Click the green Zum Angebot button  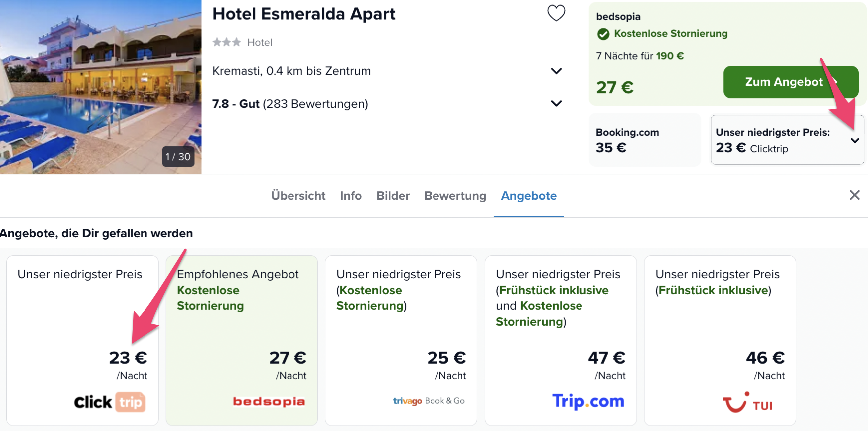(x=790, y=82)
